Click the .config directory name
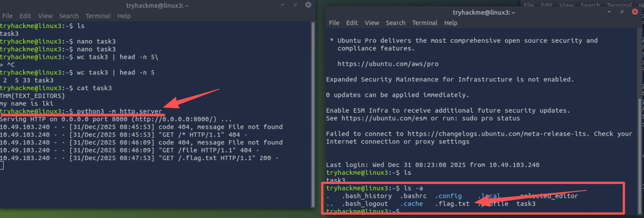The width and height of the screenshot is (644, 218). coord(448,196)
